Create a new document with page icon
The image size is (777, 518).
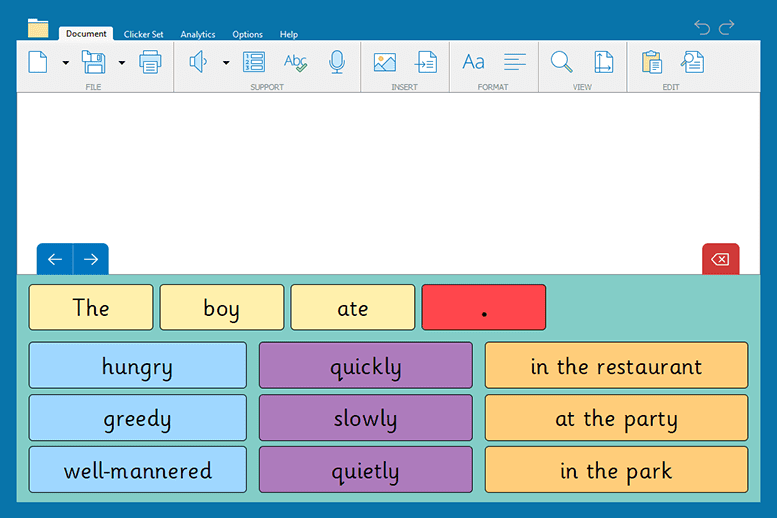[x=38, y=62]
